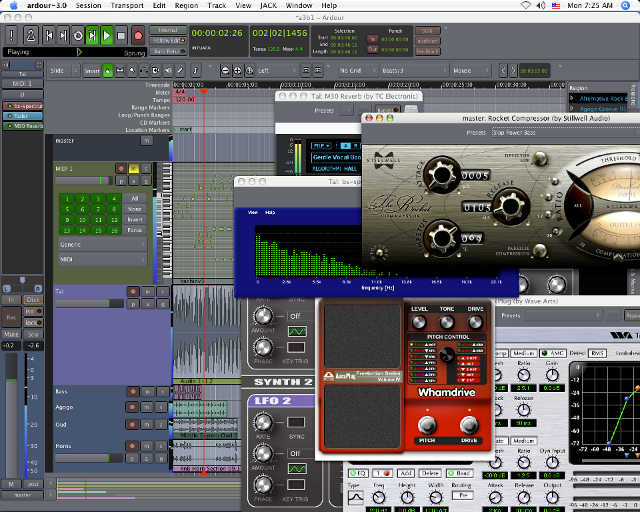Jump to session start in the transport bar

pyautogui.click(x=49, y=36)
